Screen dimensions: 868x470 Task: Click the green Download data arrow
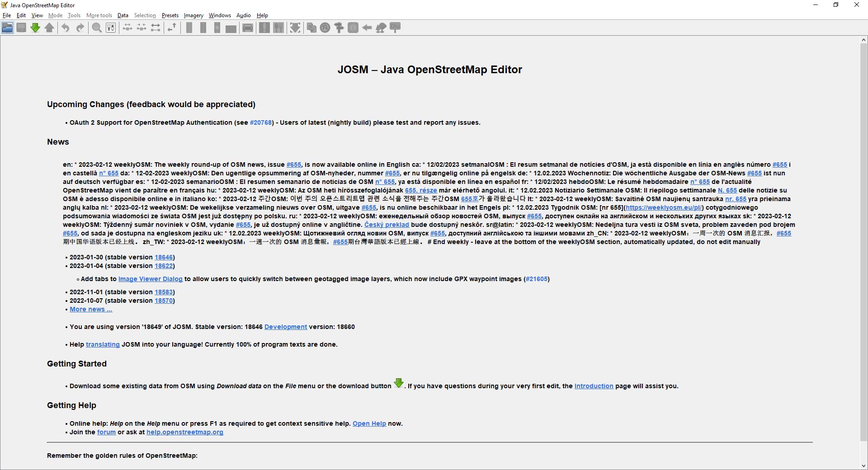[x=35, y=28]
